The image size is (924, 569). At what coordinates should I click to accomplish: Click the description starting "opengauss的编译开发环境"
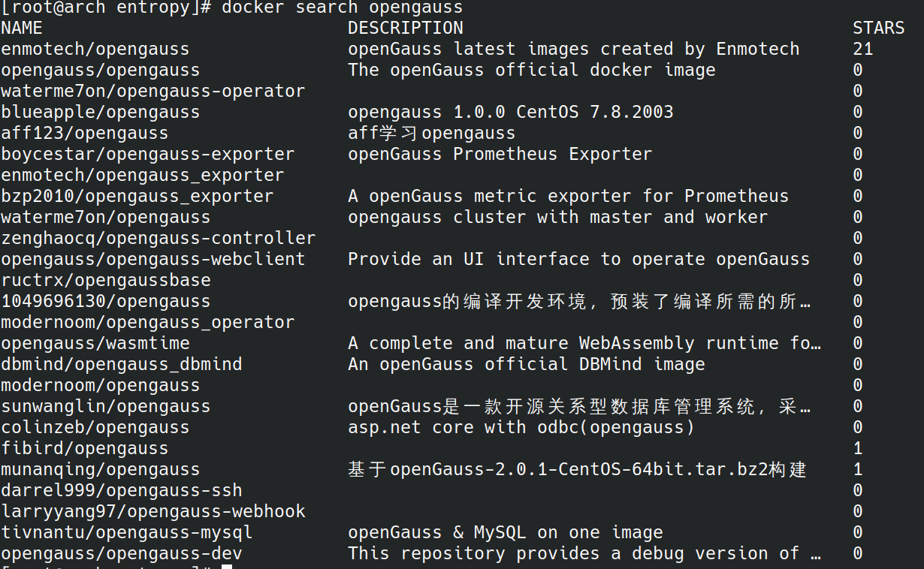point(579,302)
